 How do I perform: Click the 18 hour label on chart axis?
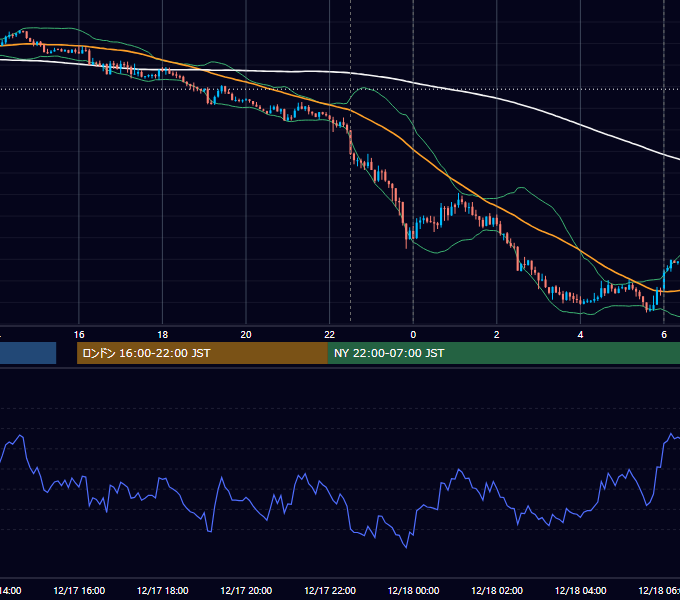[163, 335]
